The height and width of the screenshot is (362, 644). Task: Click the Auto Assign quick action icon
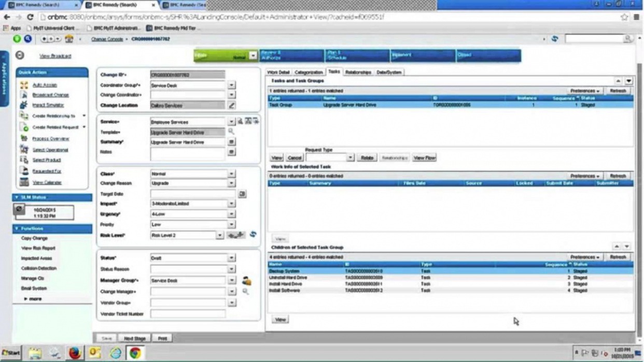(x=24, y=85)
